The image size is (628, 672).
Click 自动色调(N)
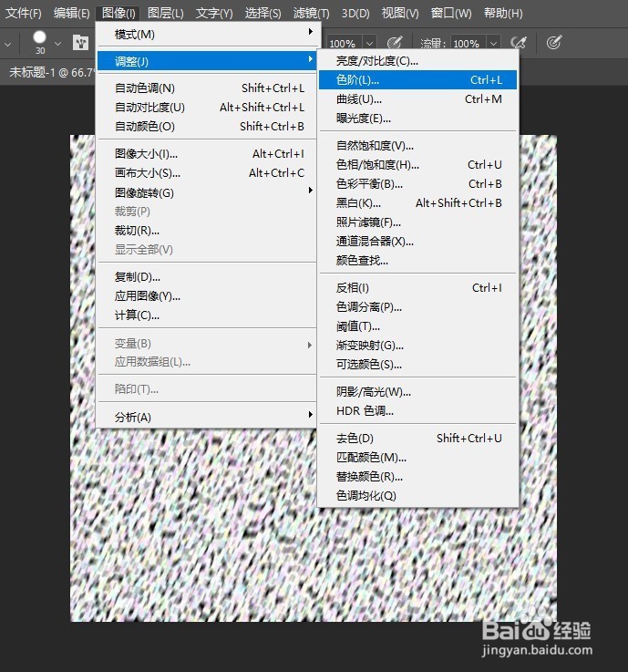tap(207, 88)
